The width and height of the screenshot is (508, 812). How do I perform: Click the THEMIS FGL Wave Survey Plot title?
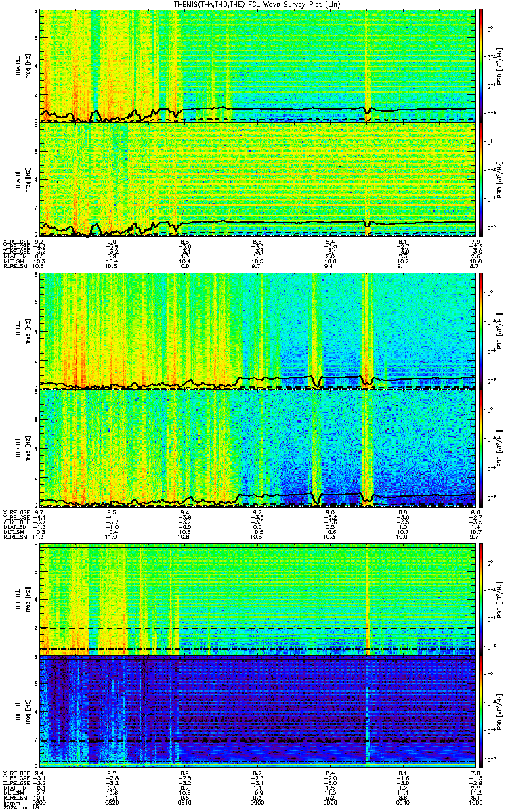(257, 4)
